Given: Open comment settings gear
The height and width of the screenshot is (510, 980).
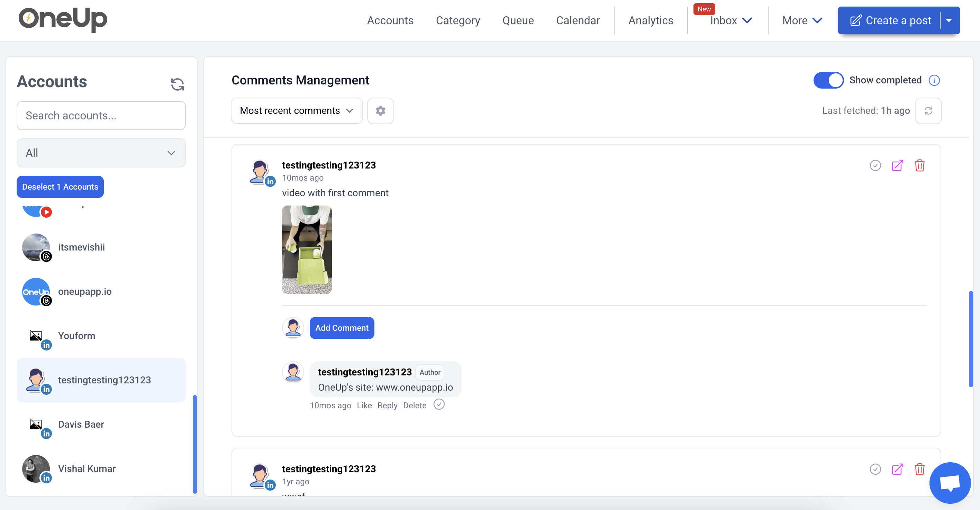Looking at the screenshot, I should 380,111.
